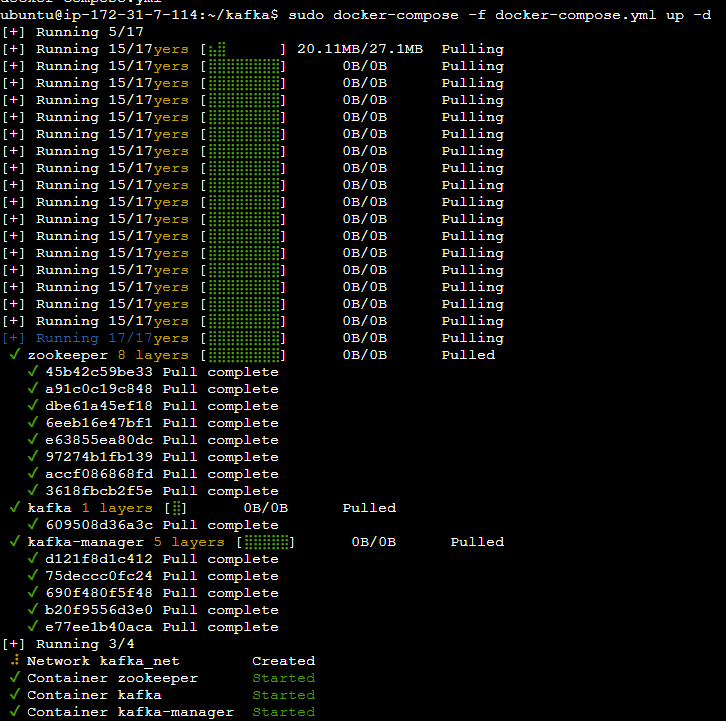Select 'Container zookeeper' text
The height and width of the screenshot is (721, 726).
click(113, 678)
